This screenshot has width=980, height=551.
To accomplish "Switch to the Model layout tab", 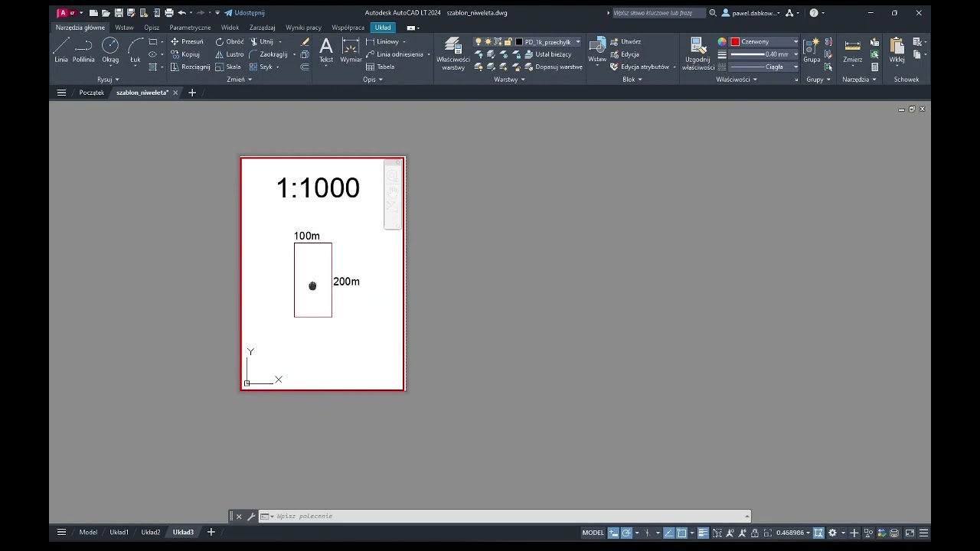I will tap(88, 533).
